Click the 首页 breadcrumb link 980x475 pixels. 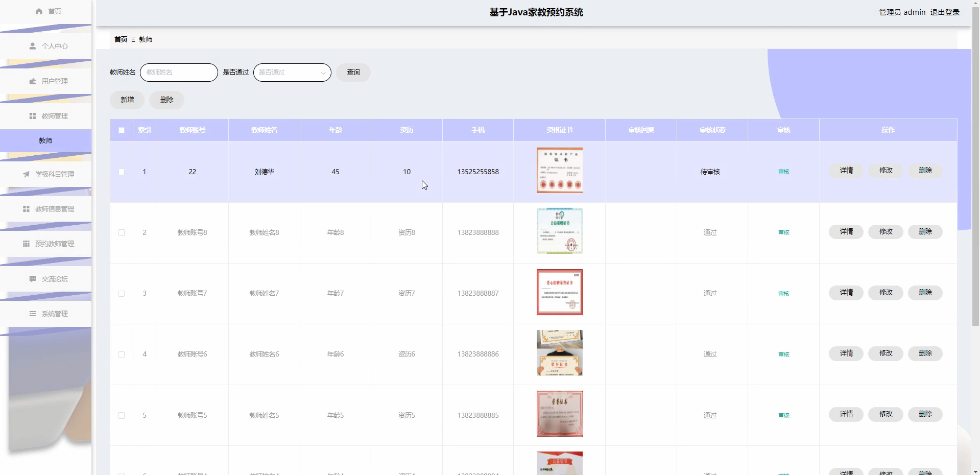[121, 39]
